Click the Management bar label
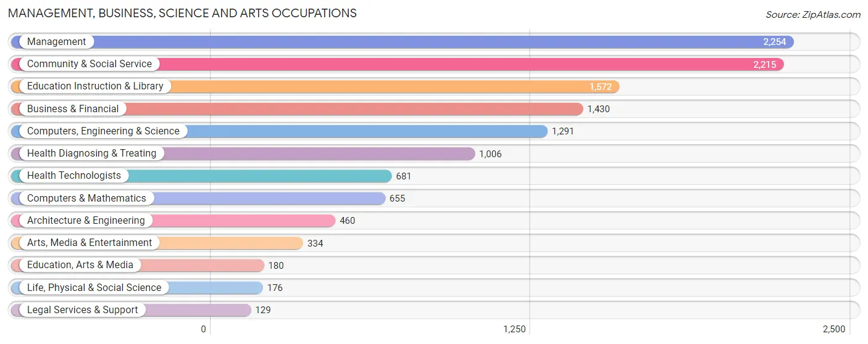 56,42
